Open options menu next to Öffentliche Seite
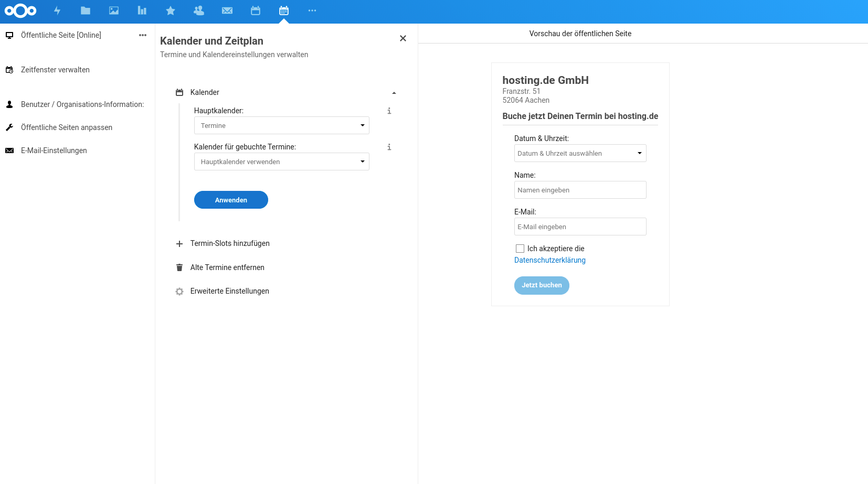The image size is (868, 484). pos(143,35)
